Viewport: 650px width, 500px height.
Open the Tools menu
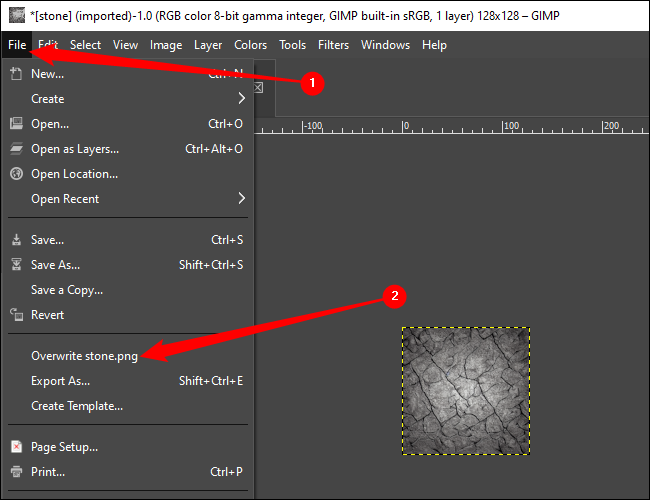coord(293,45)
